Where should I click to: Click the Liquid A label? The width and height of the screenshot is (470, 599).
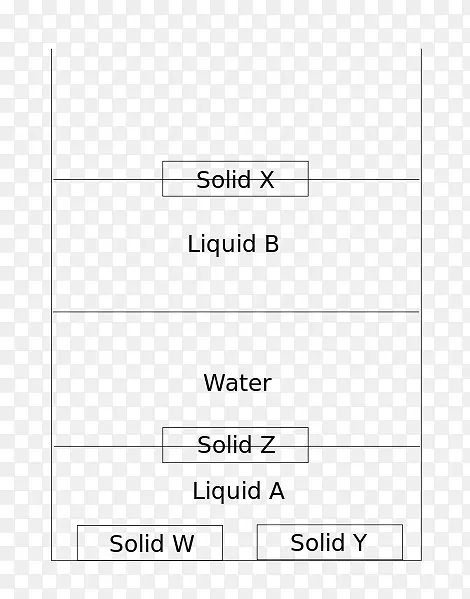(238, 491)
